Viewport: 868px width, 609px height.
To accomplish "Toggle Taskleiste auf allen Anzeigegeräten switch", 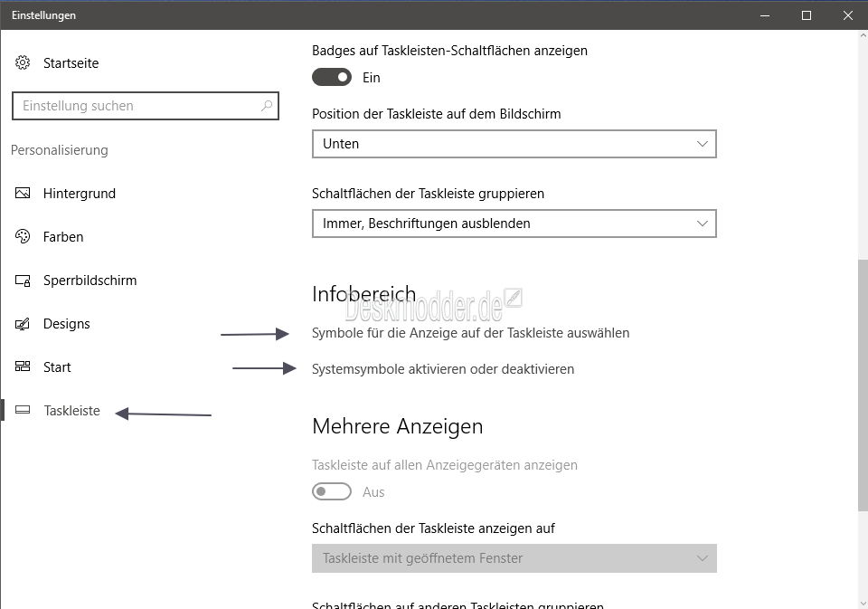I will click(332, 491).
